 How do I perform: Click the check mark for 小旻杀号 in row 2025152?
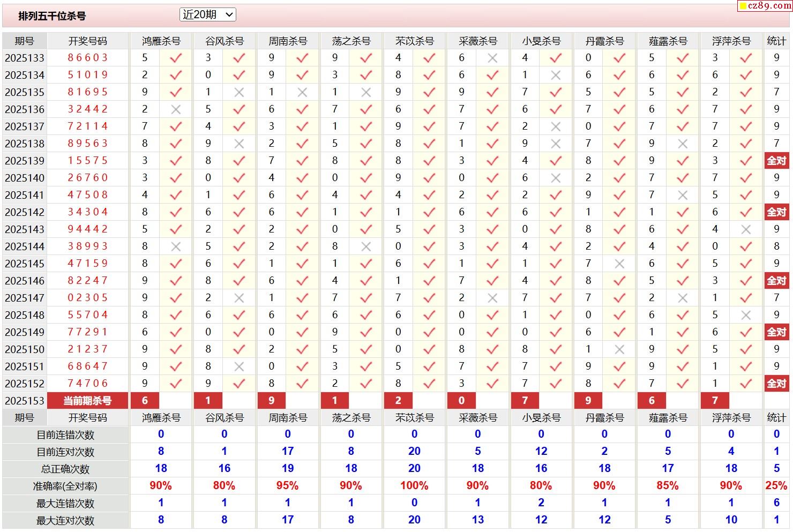click(x=556, y=384)
